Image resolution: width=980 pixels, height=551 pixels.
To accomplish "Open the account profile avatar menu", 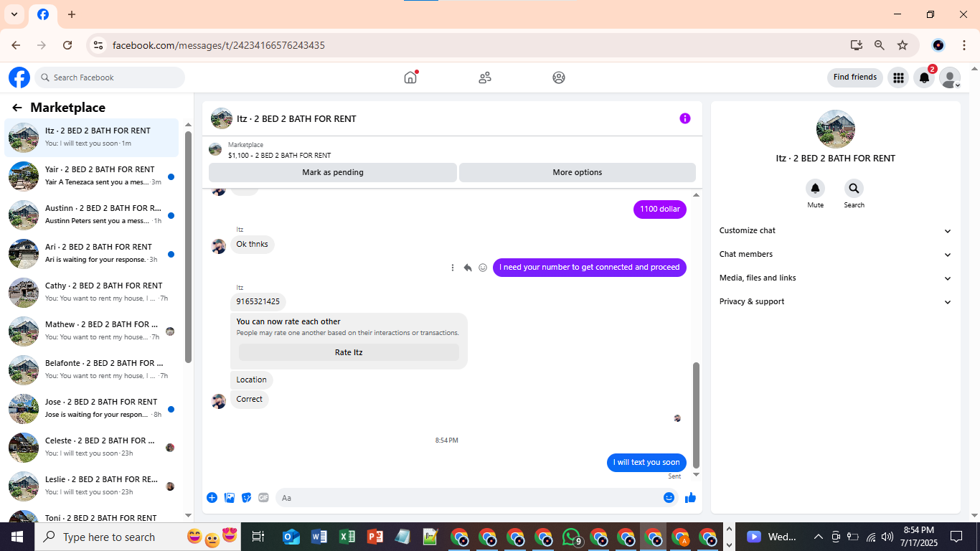I will 950,77.
